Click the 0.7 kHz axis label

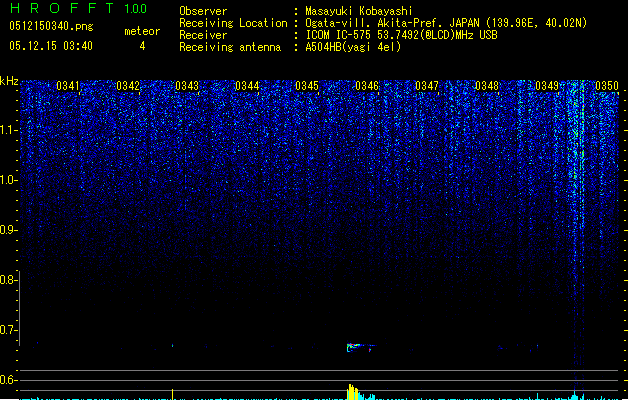[8, 330]
